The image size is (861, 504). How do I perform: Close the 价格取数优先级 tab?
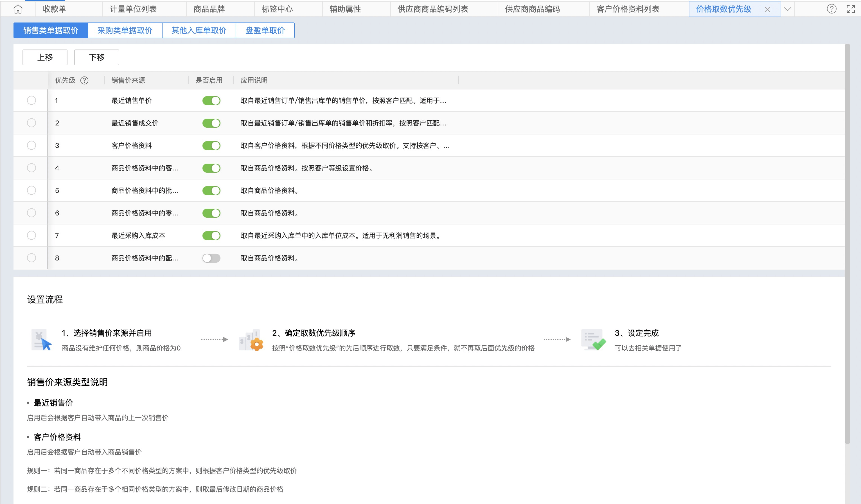767,10
